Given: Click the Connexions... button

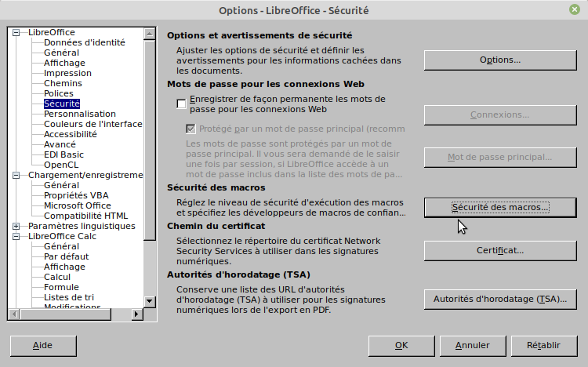Looking at the screenshot, I should pyautogui.click(x=500, y=114).
